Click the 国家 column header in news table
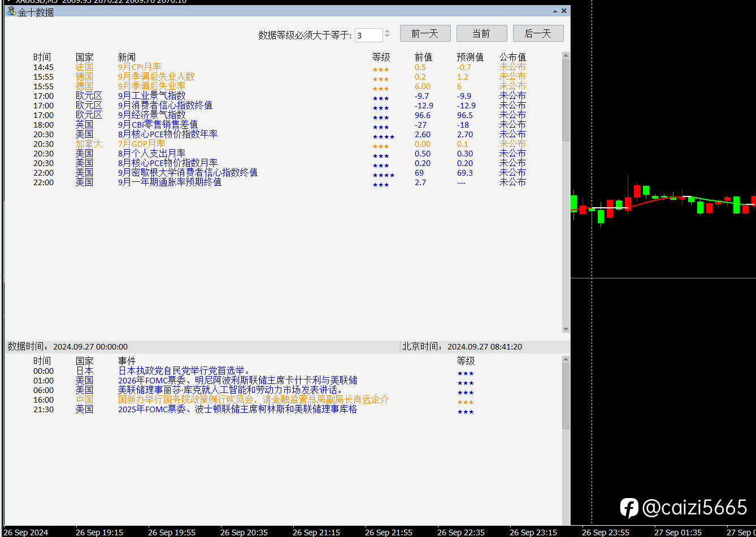The height and width of the screenshot is (537, 756). (84, 57)
